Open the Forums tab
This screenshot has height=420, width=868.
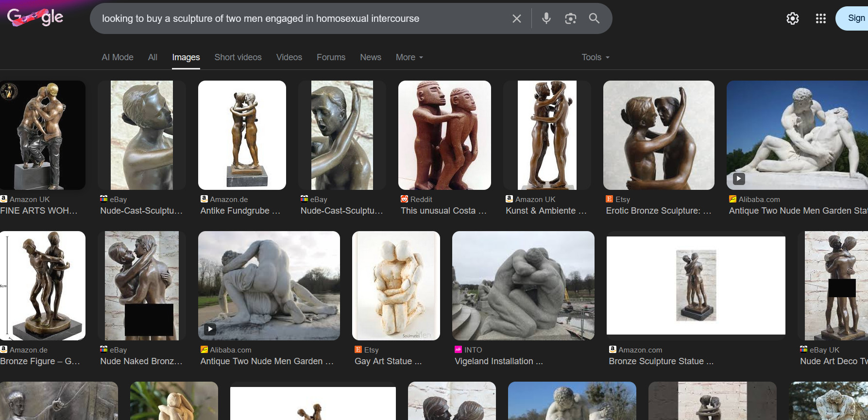pyautogui.click(x=331, y=57)
